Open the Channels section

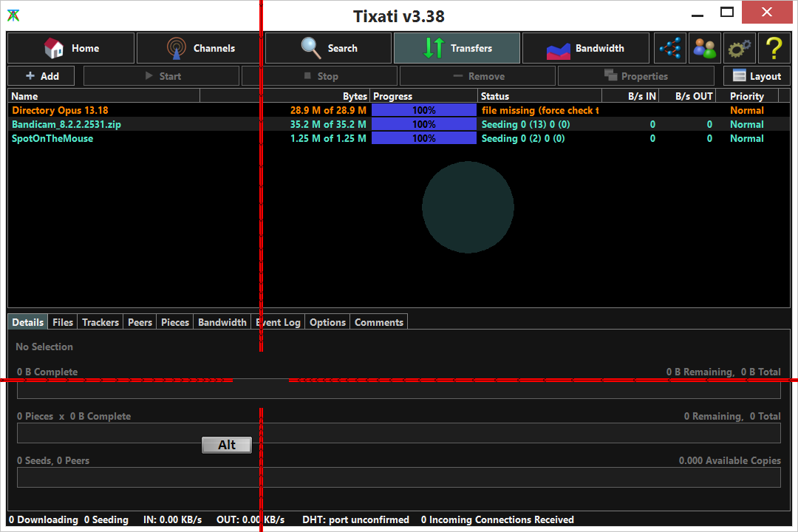click(199, 48)
